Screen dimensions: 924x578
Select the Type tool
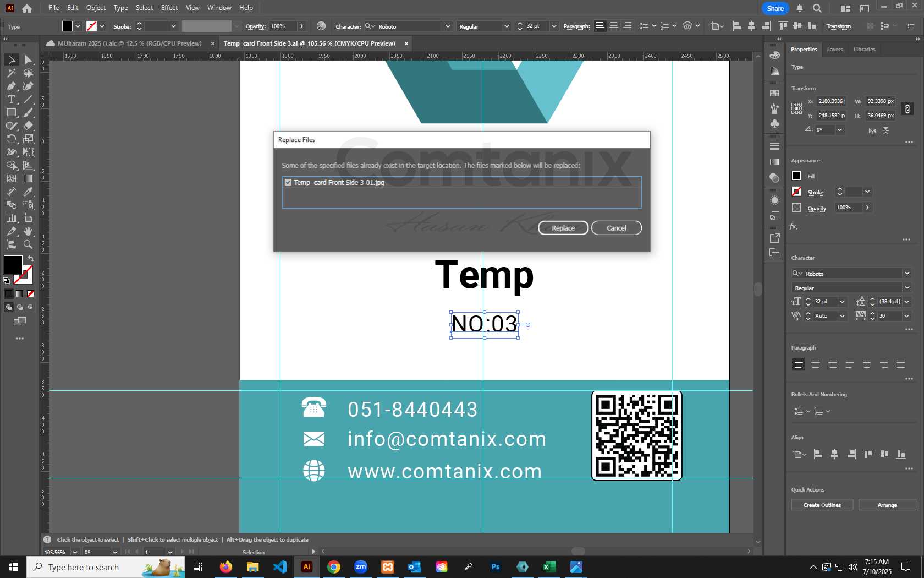(11, 99)
